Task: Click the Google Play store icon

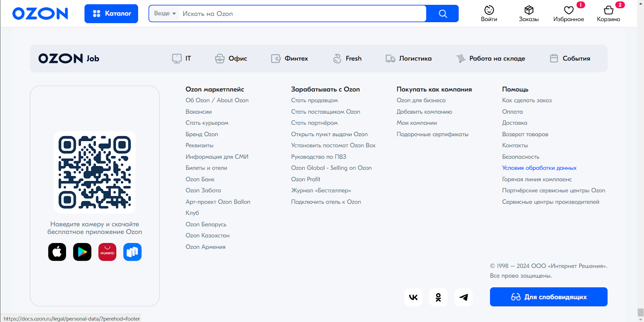Action: [x=82, y=252]
